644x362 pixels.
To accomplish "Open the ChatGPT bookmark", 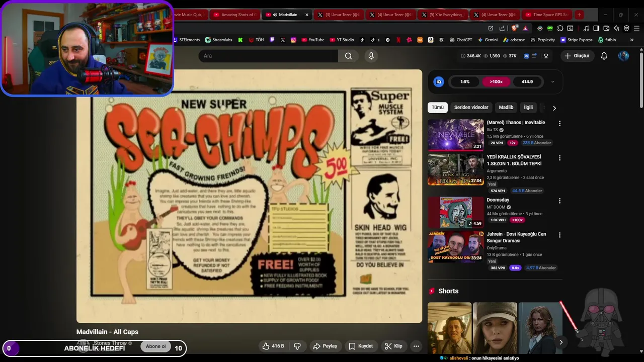I will click(461, 40).
